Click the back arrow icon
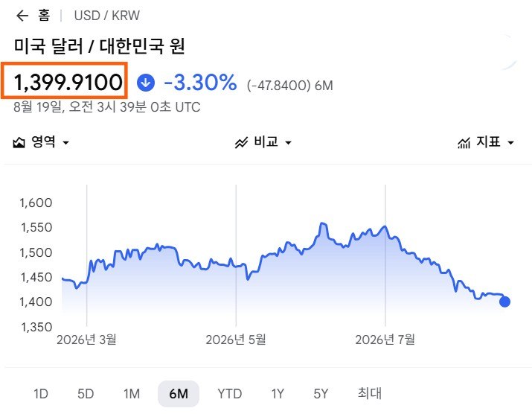532x414 pixels. (22, 16)
